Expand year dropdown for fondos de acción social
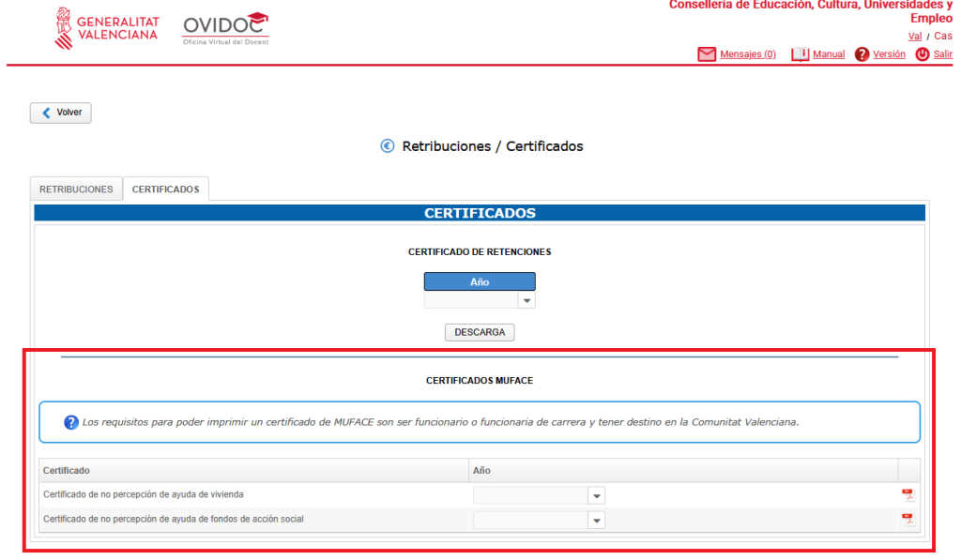Screen dimensions: 961x560 (596, 520)
